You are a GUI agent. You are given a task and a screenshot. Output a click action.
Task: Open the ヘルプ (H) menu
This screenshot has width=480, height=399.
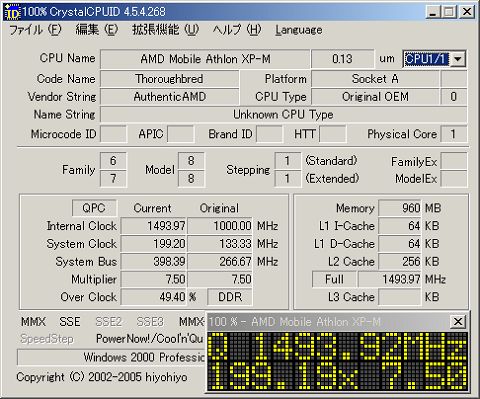pyautogui.click(x=237, y=30)
